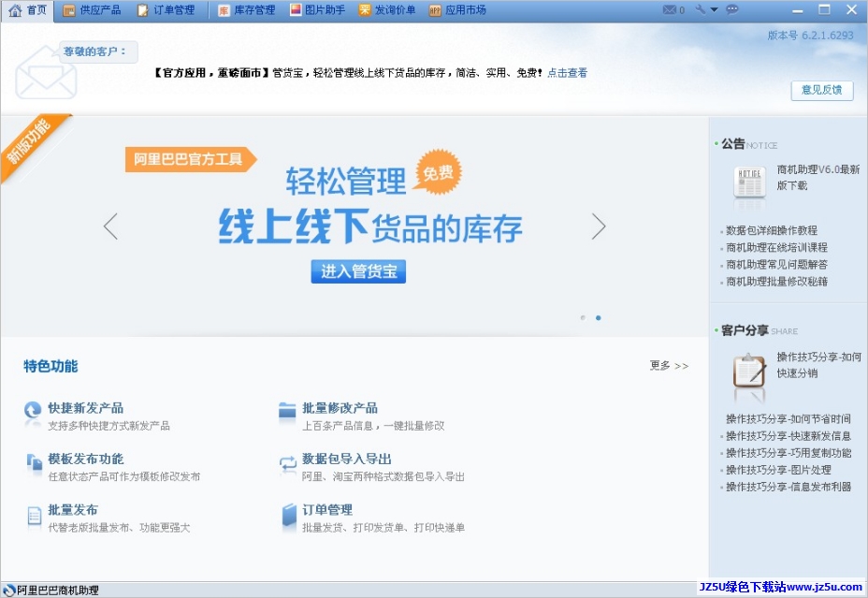
Task: Click the 代替老版批量发布、功能更强大 description
Action: [x=119, y=528]
